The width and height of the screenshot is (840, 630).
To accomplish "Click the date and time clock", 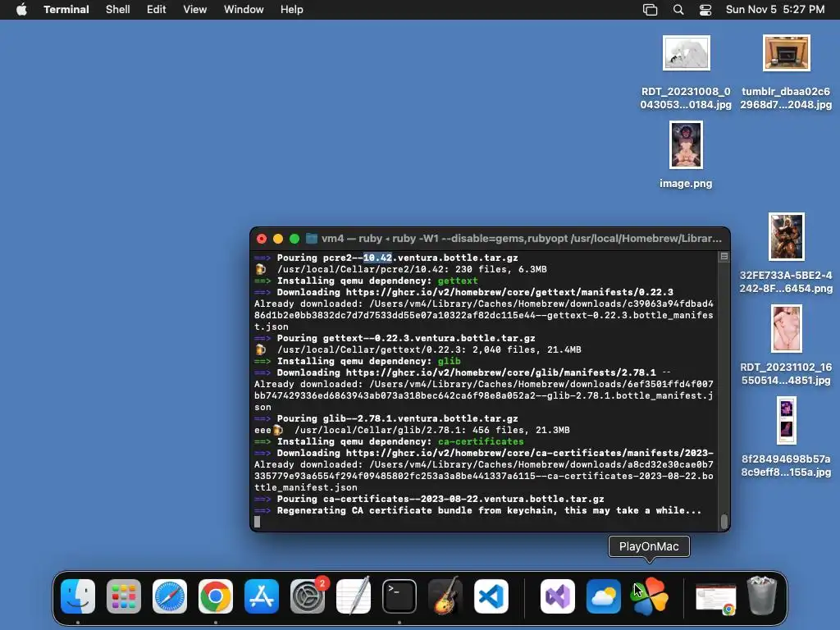I will coord(774,10).
